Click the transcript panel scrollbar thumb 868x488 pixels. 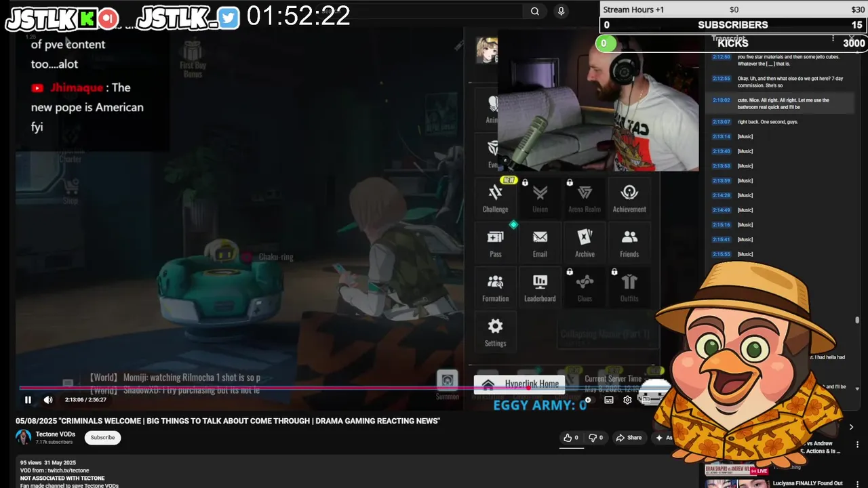pyautogui.click(x=857, y=320)
